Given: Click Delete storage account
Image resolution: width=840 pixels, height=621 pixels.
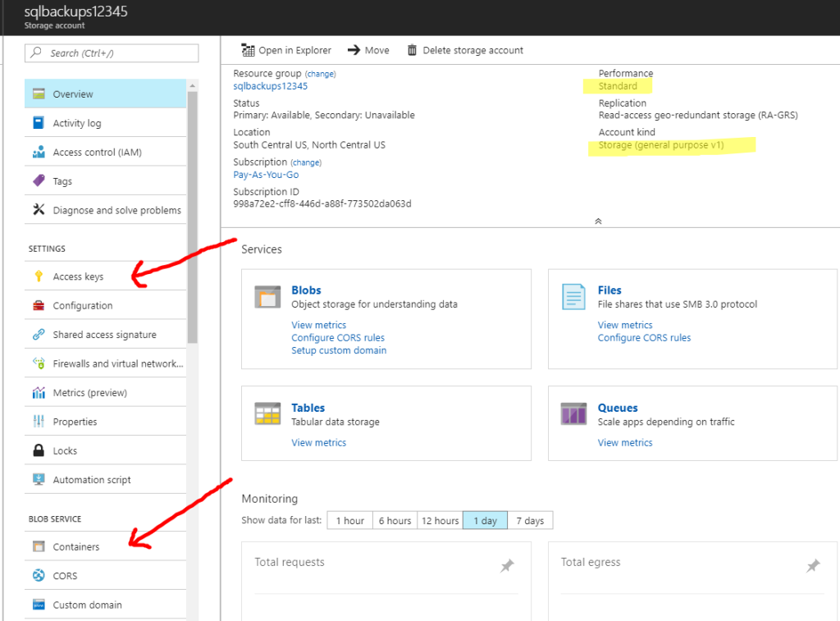Looking at the screenshot, I should [465, 50].
